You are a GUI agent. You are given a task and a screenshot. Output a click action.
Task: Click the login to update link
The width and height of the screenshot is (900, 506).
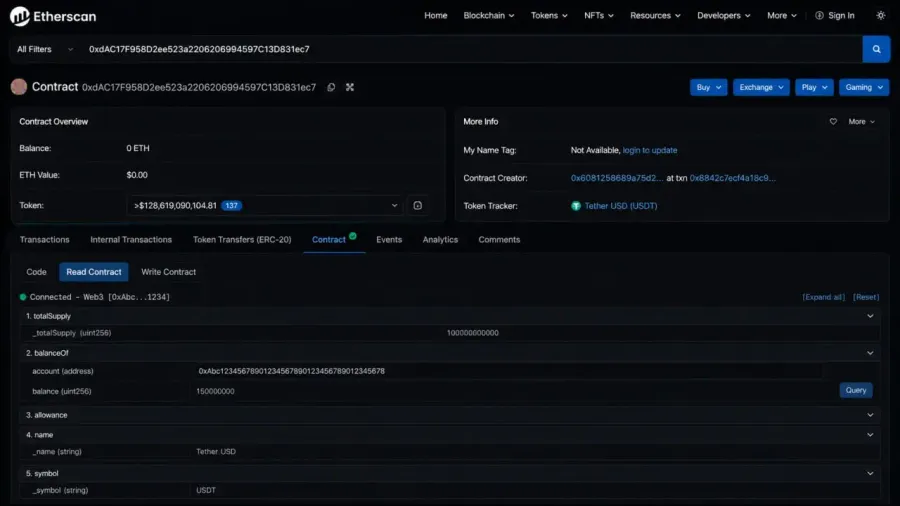650,150
